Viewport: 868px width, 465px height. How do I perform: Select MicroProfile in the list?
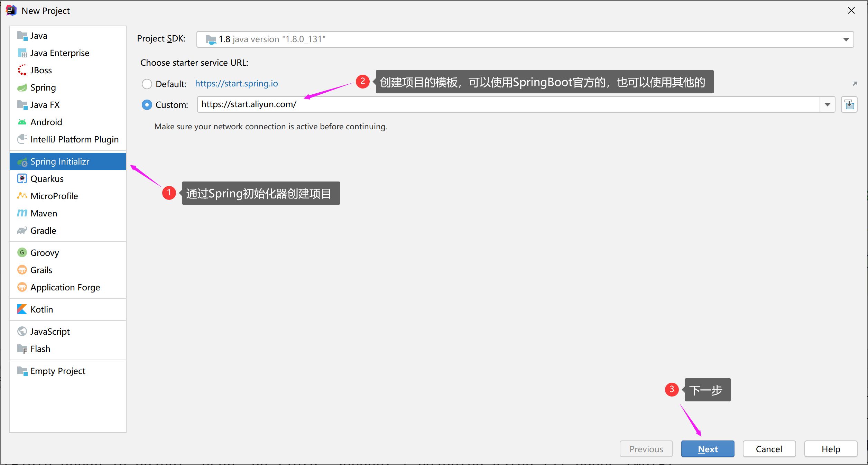coord(68,196)
